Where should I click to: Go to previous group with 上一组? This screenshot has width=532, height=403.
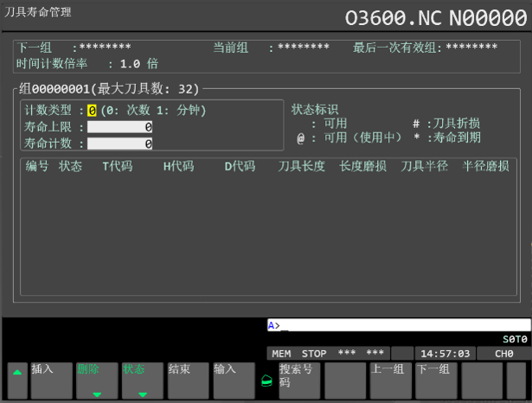click(x=389, y=379)
